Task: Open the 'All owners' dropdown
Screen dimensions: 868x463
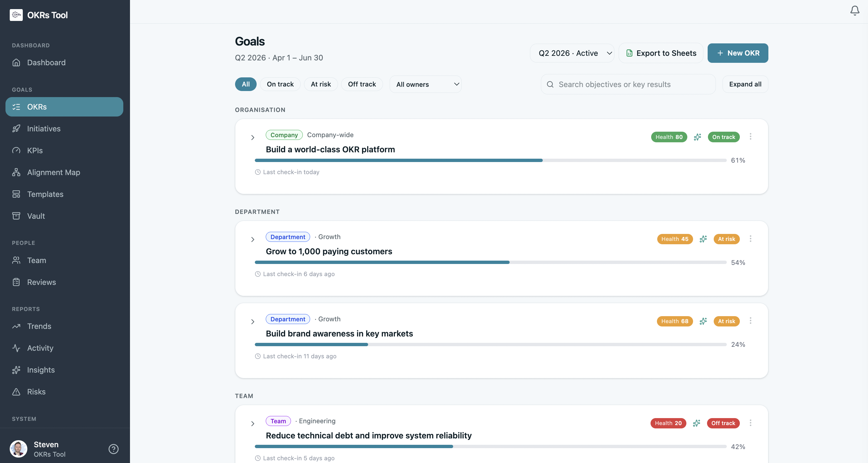Action: point(425,84)
